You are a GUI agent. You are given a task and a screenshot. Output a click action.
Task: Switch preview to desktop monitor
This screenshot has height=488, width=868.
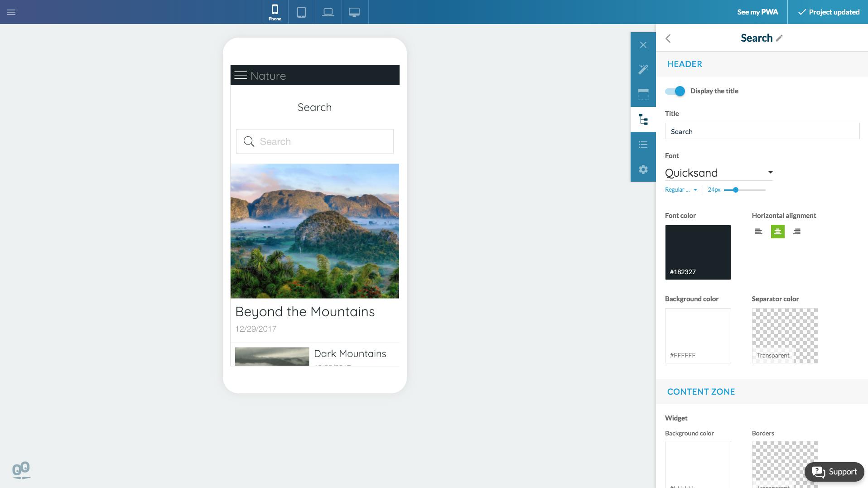354,12
